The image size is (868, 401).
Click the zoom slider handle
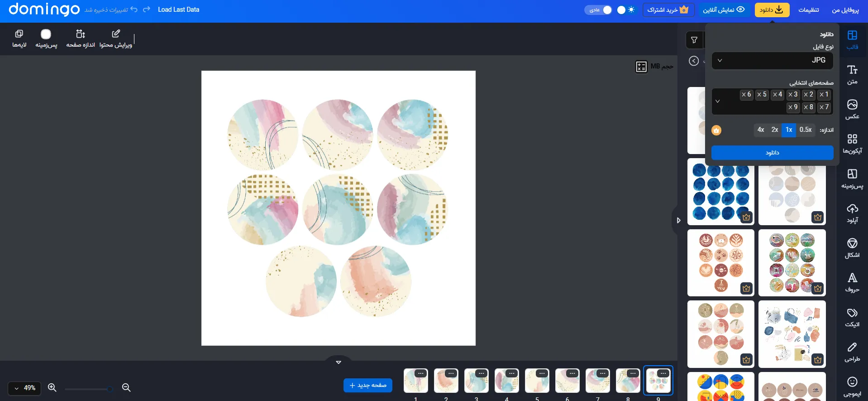[110, 389]
